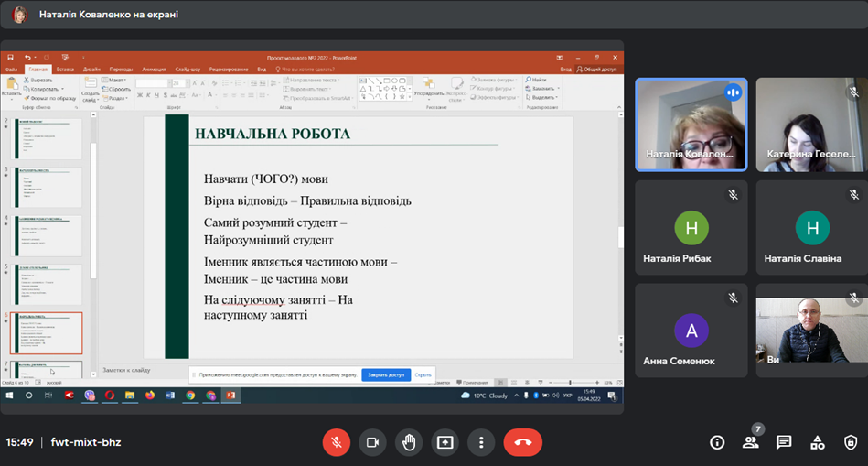Show the participants list with 7 people
This screenshot has height=466, width=868.
(751, 442)
